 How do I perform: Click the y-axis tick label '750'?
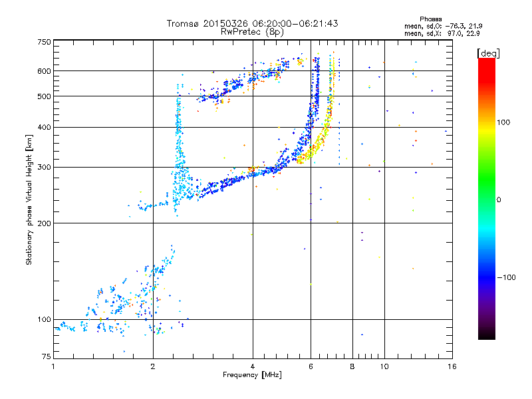pos(44,42)
